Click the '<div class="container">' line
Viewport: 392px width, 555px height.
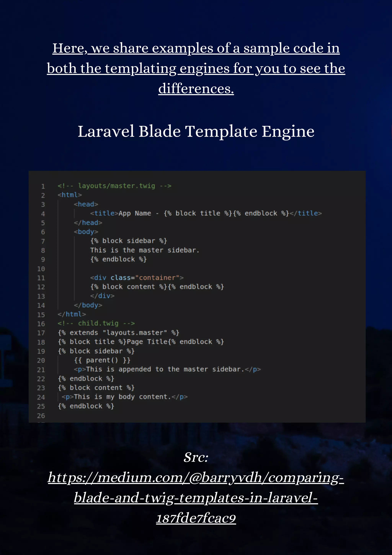click(137, 278)
